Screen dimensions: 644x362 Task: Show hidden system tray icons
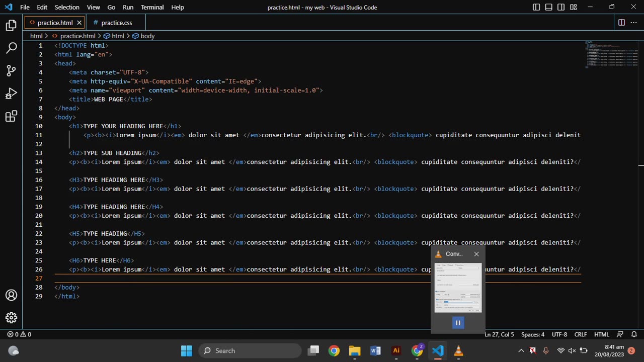coord(521,350)
